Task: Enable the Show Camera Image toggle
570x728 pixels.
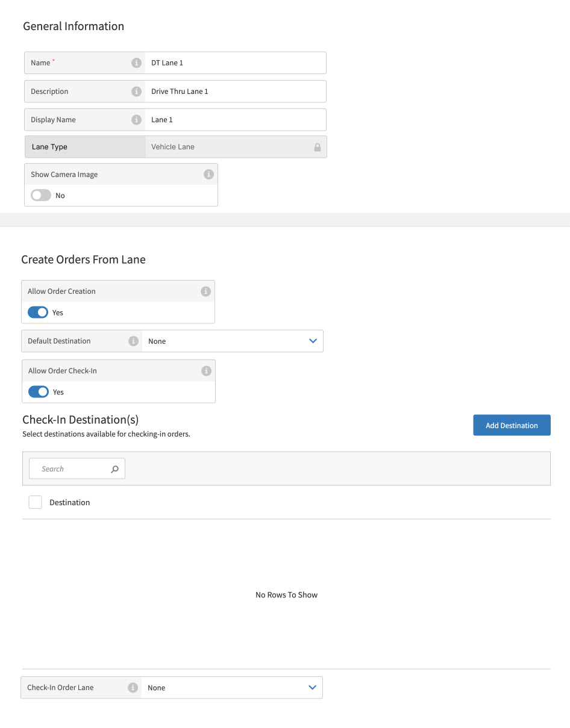Action: tap(40, 195)
